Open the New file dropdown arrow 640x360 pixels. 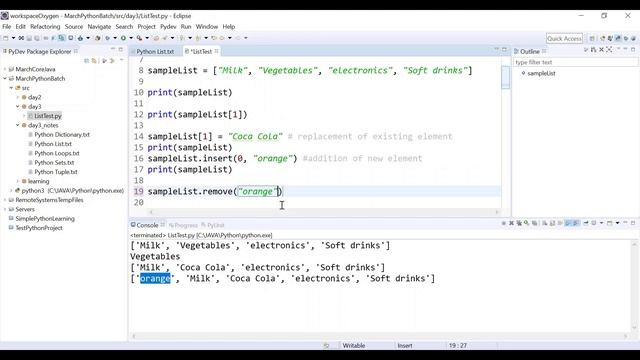pyautogui.click(x=13, y=38)
